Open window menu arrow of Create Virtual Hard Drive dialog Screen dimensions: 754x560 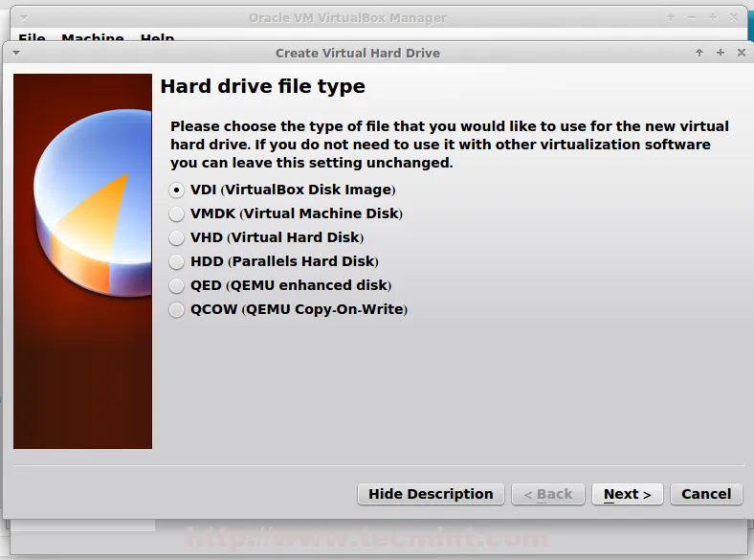(16, 53)
